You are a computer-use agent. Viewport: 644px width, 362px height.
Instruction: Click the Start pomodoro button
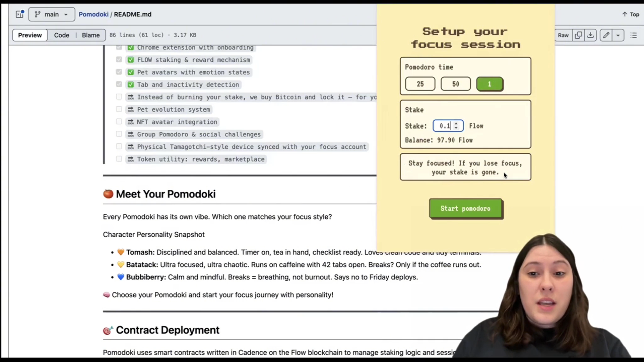pos(466,208)
